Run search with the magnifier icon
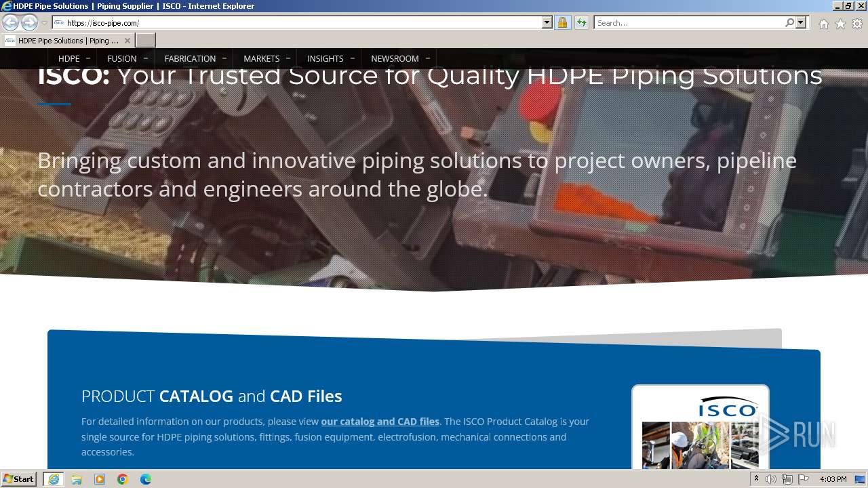 (789, 22)
